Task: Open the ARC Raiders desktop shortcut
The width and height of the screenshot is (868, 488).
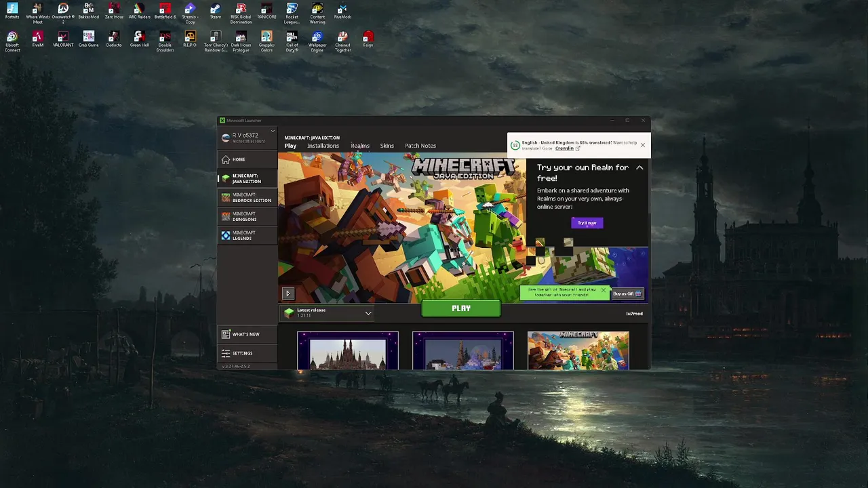Action: (x=139, y=12)
